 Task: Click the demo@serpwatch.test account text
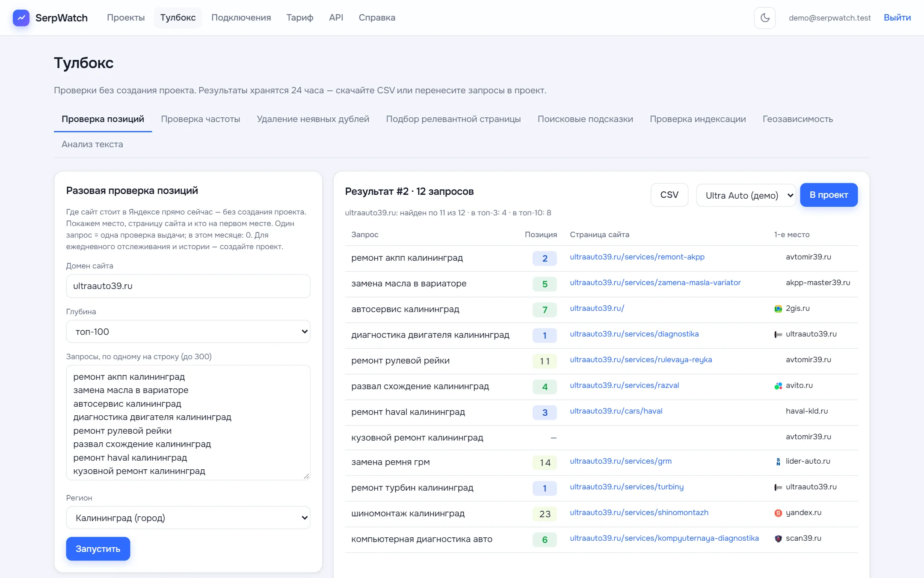(829, 18)
